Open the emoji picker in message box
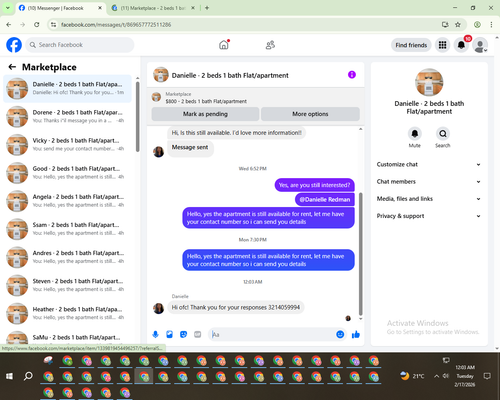The height and width of the screenshot is (400, 500). [x=340, y=334]
